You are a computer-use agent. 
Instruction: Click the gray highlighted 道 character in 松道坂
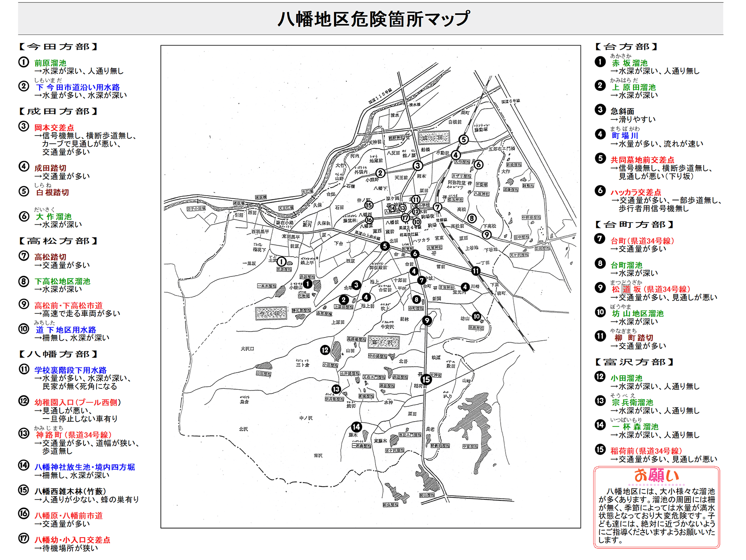[626, 289]
